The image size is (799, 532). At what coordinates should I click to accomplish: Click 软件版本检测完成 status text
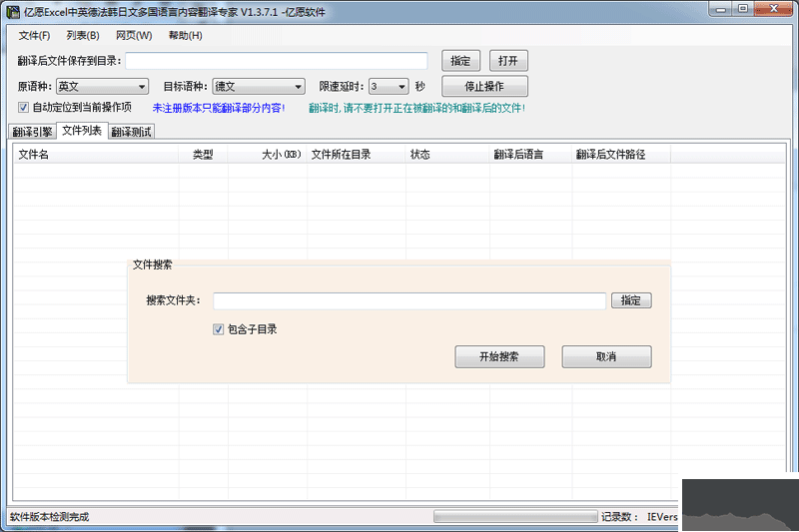pos(49,517)
